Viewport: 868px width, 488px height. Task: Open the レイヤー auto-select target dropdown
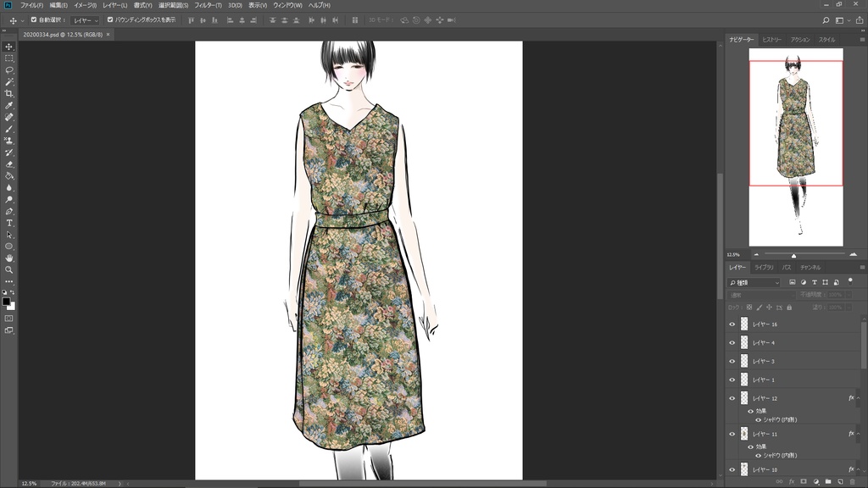(x=85, y=19)
